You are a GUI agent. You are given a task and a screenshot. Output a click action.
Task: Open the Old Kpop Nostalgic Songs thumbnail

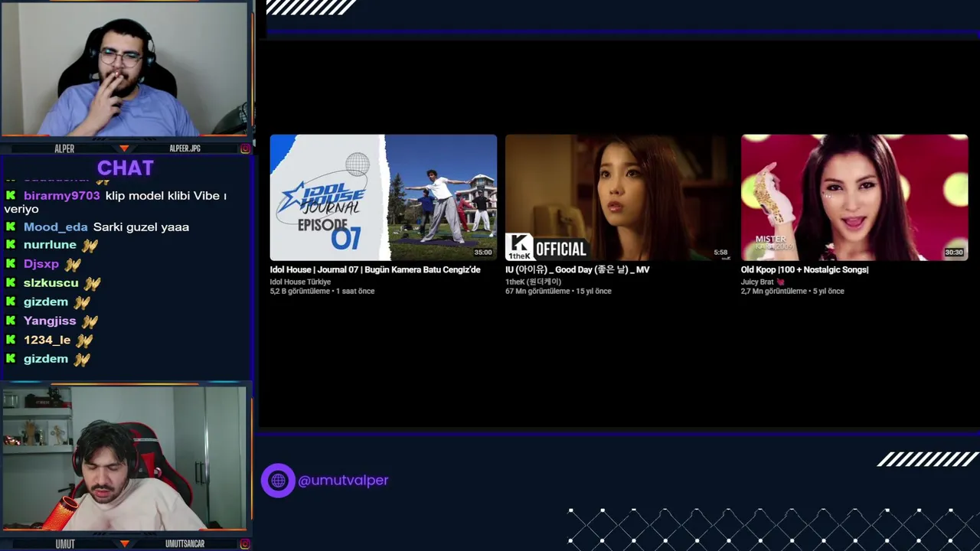[x=854, y=197]
